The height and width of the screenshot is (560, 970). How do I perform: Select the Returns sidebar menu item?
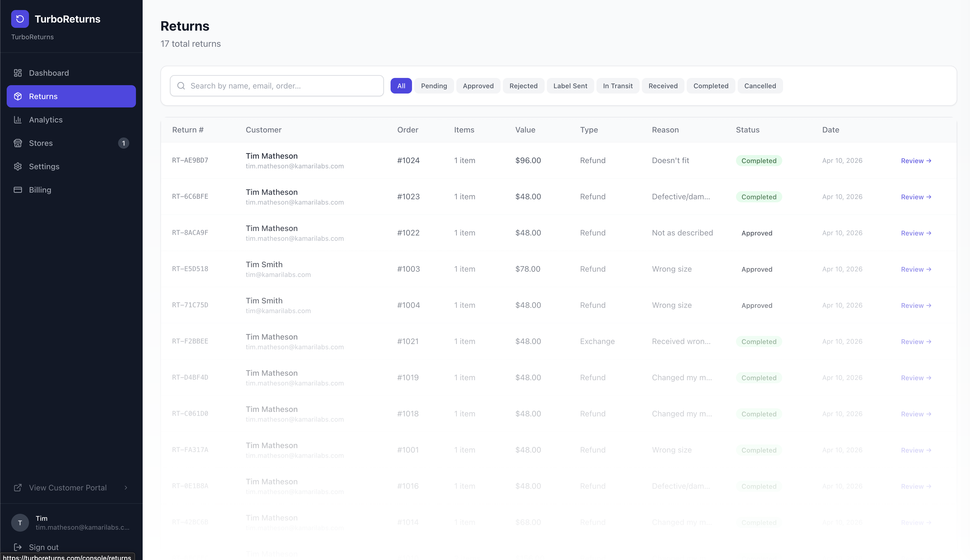pos(71,97)
